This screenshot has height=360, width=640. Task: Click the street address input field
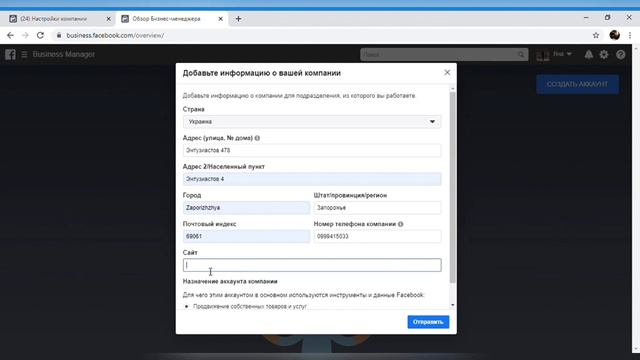pos(312,150)
